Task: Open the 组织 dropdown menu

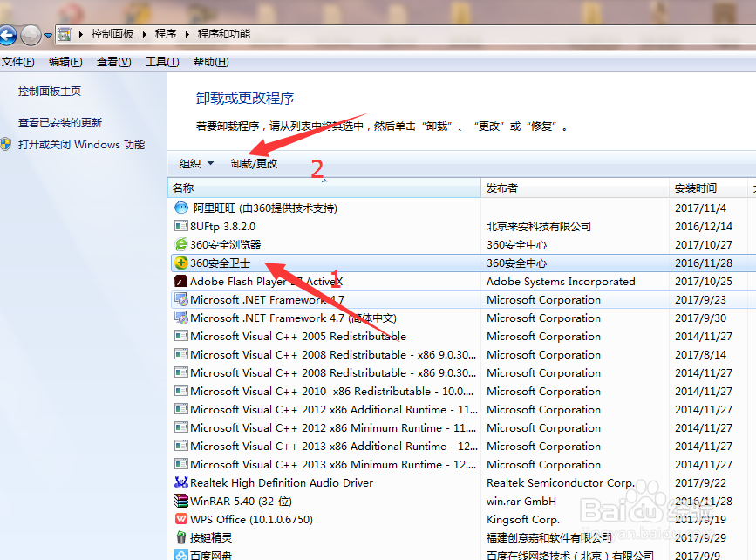Action: tap(196, 163)
